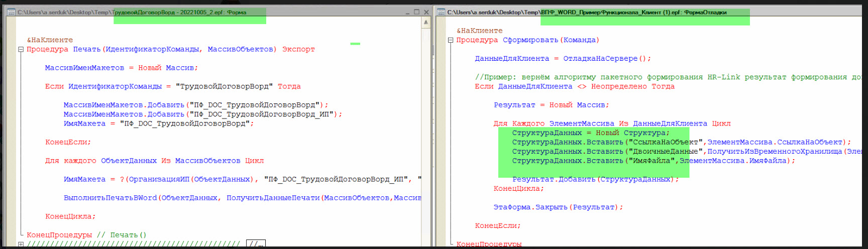The image size is (868, 249).
Task: Click the Экспорт keyword in procedure header
Action: pyautogui.click(x=298, y=49)
